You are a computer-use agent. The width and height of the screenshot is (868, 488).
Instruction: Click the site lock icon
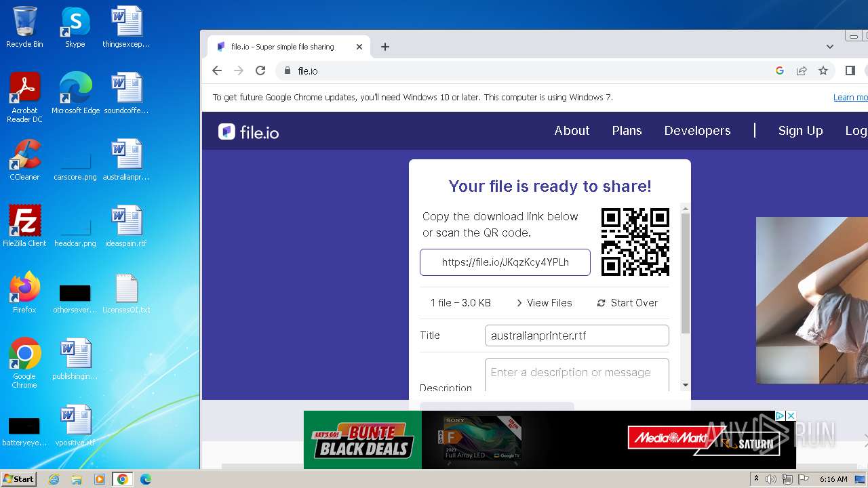[288, 70]
